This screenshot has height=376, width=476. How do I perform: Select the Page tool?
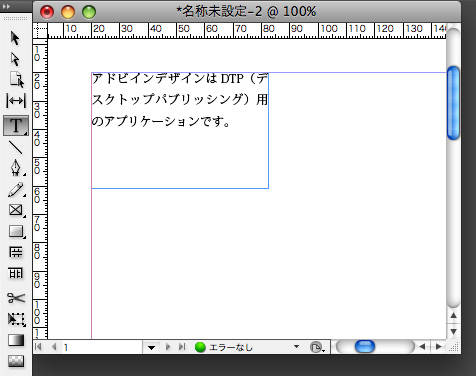point(16,79)
